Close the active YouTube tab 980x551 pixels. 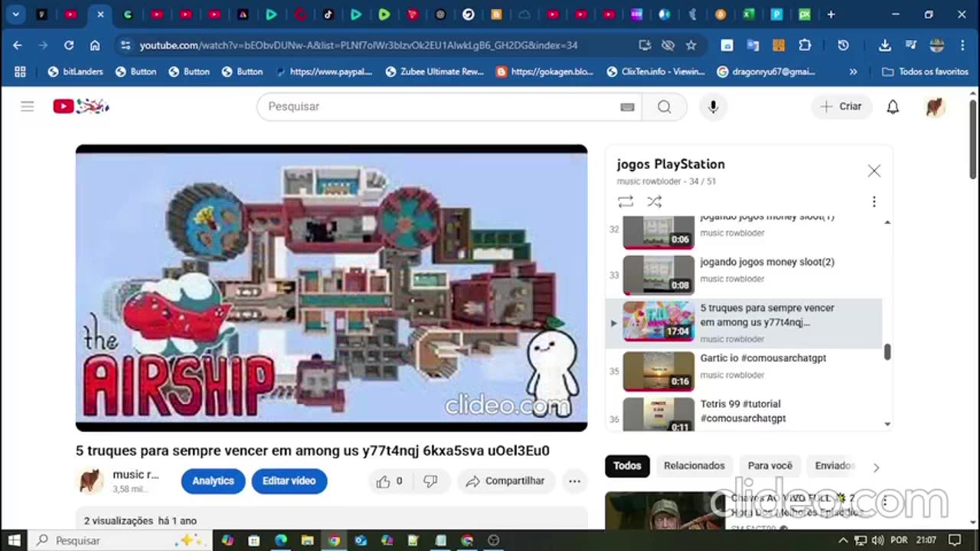pos(100,15)
